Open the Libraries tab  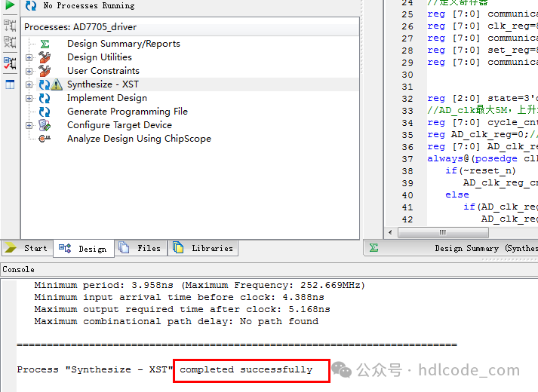[203, 248]
